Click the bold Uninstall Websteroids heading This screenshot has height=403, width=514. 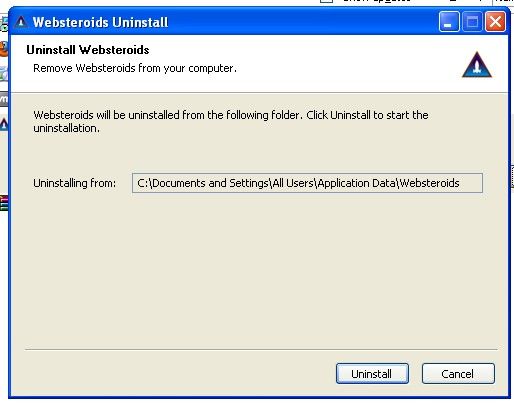[88, 50]
